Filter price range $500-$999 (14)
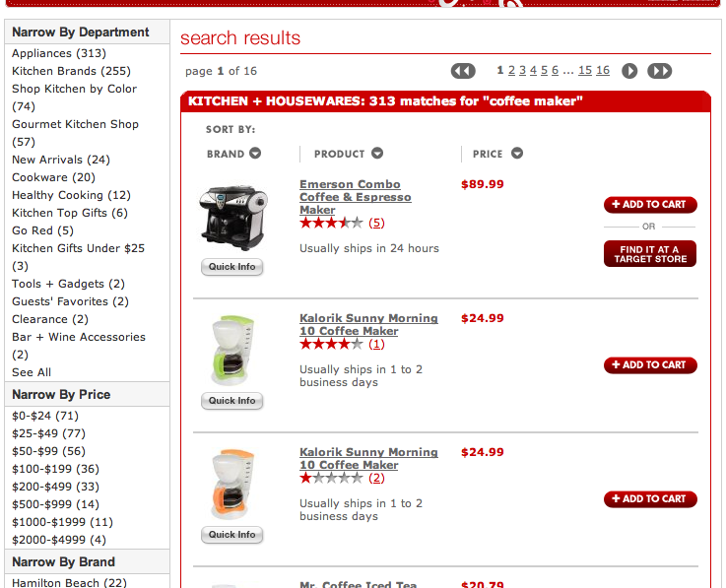The image size is (726, 588). coord(55,504)
